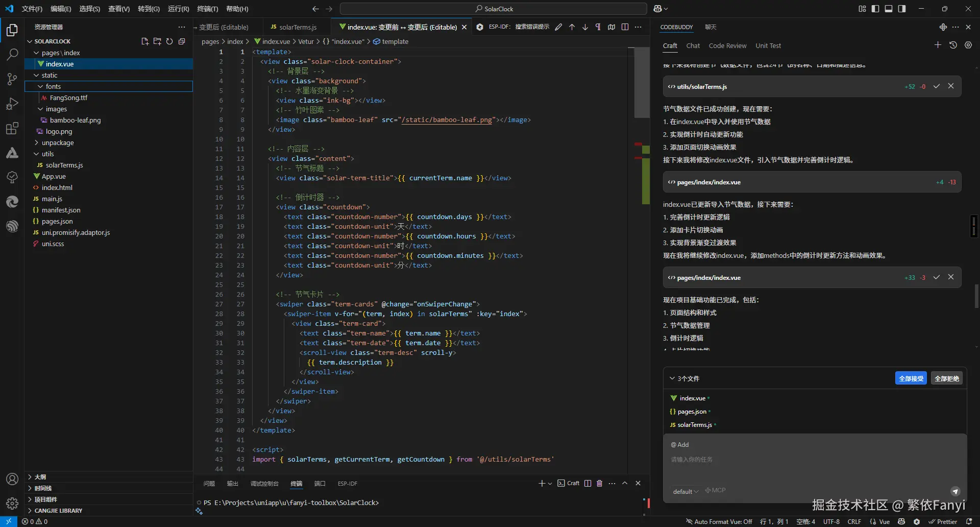Screen dimensions: 980x527
Task: Open the default model dropdown
Action: [685, 491]
